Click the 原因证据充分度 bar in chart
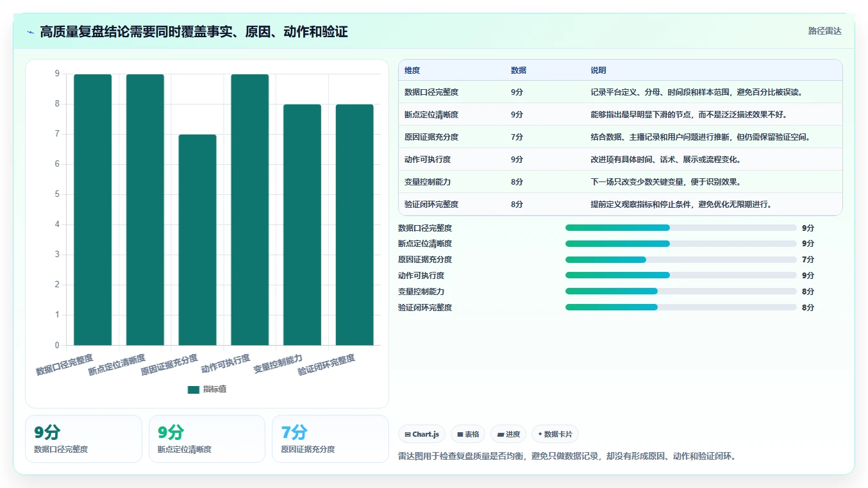868x488 pixels. 197,240
